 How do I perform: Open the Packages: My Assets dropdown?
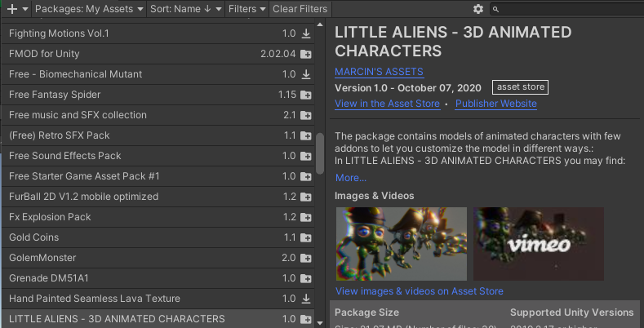pyautogui.click(x=89, y=9)
